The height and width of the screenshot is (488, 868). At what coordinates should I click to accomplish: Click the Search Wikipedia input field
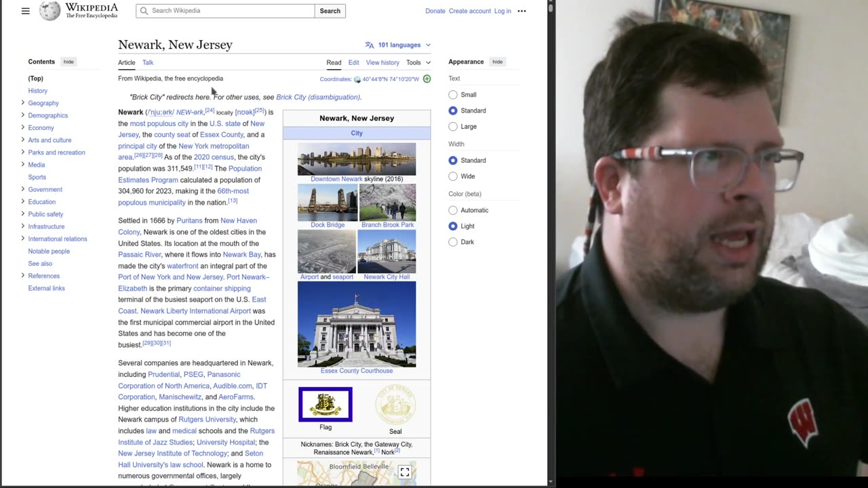(225, 11)
